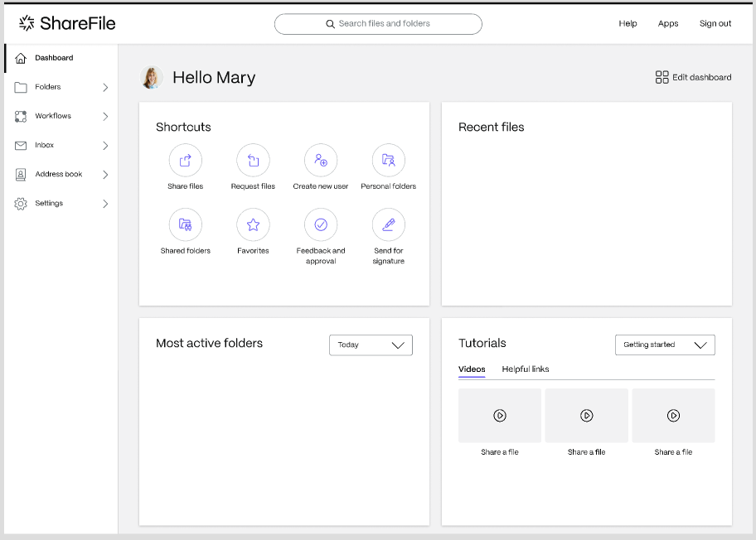Open the Request files shortcut

pos(253,161)
